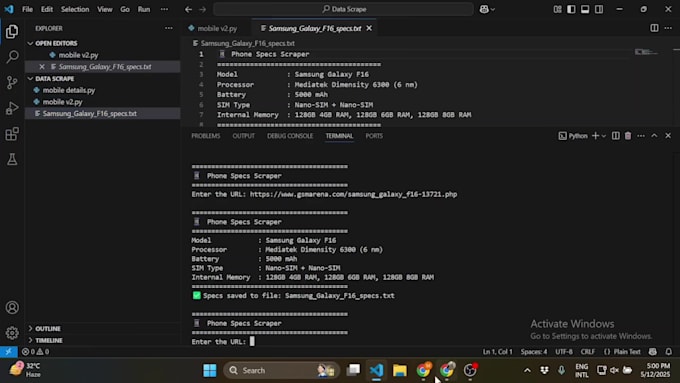This screenshot has height=383, width=680.
Task: Open the terminal launch profile dropdown
Action: [x=604, y=136]
